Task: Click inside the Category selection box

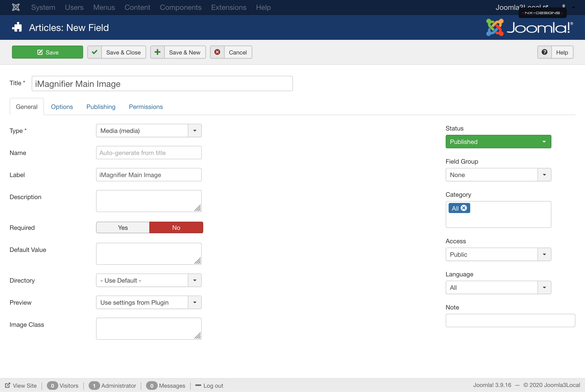Action: 498,214
